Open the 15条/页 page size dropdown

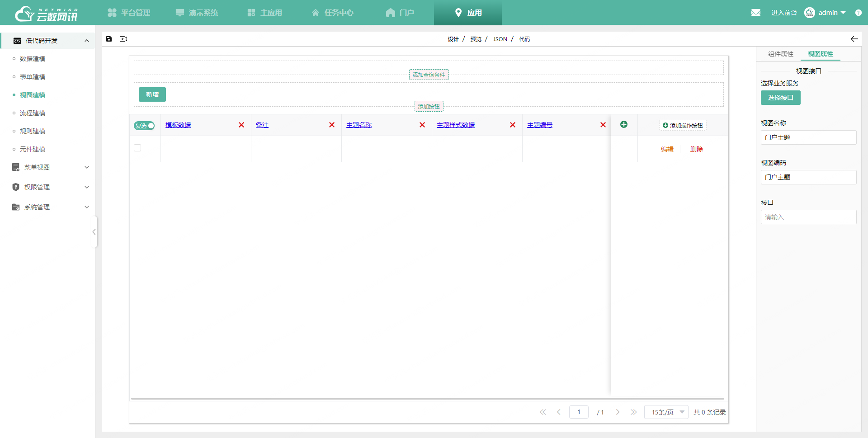(x=666, y=412)
